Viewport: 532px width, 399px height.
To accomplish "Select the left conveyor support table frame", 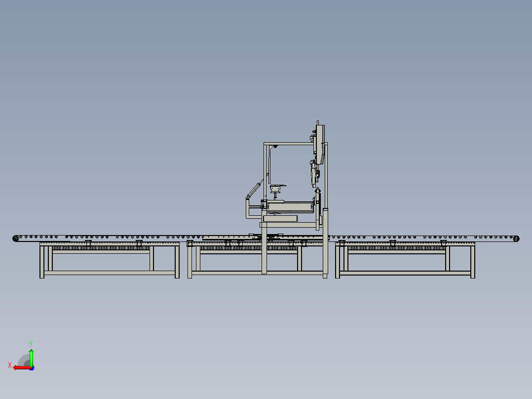I will point(109,260).
